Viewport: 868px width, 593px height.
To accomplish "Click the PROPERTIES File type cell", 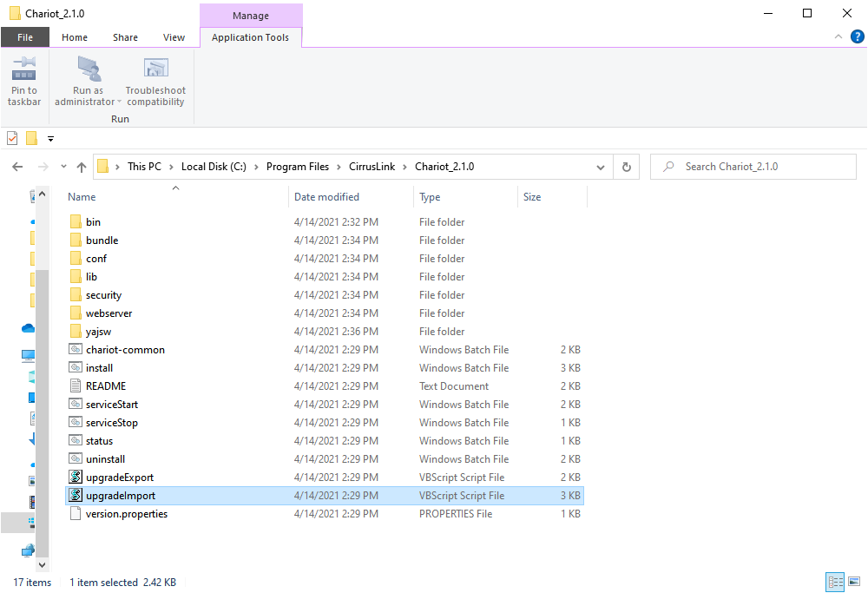I will click(x=456, y=514).
